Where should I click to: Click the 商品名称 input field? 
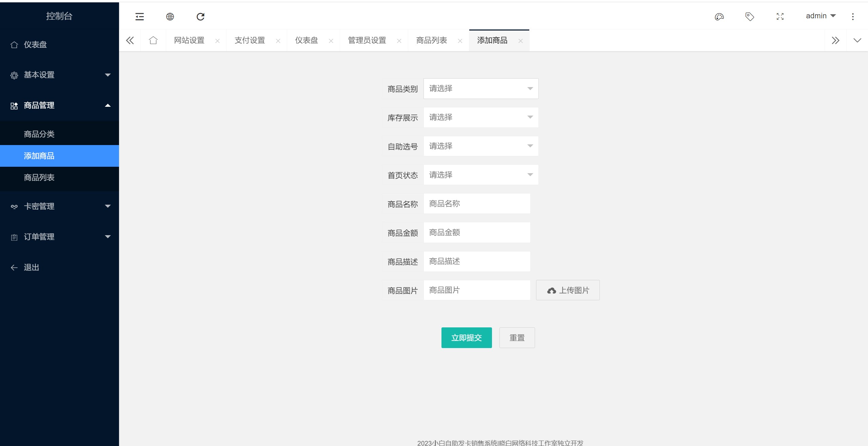476,204
